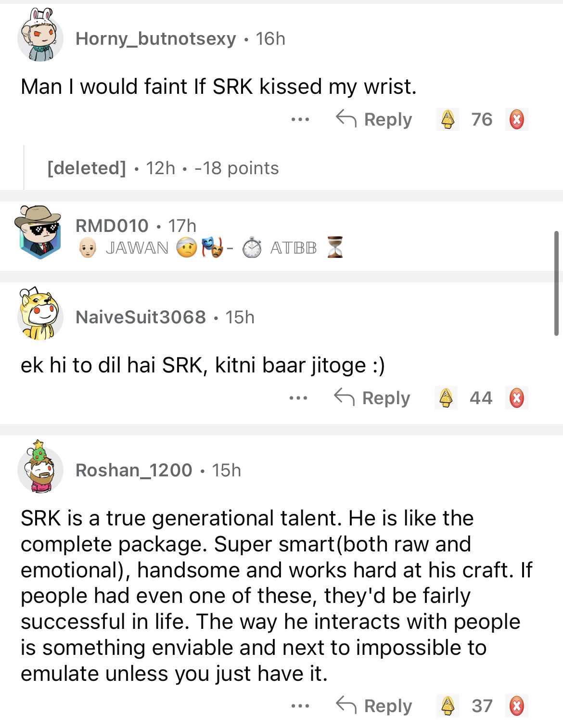Tap RMD010's sunglasses avatar
This screenshot has height=728, width=563.
38,232
